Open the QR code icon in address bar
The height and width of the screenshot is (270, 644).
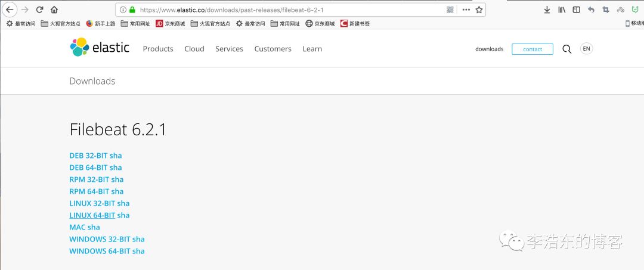coord(450,10)
